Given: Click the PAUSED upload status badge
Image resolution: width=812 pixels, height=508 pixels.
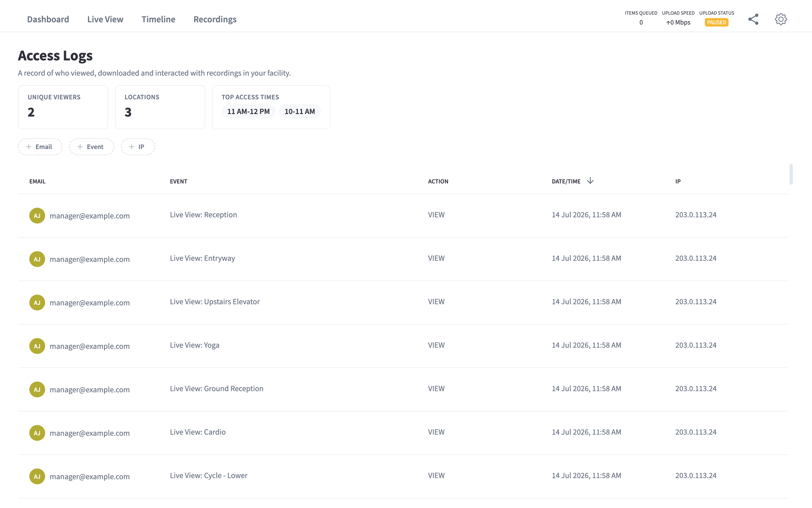Looking at the screenshot, I should pyautogui.click(x=716, y=23).
